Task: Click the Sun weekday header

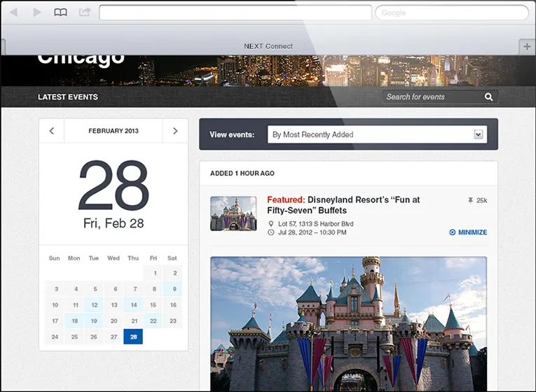Action: (55, 258)
